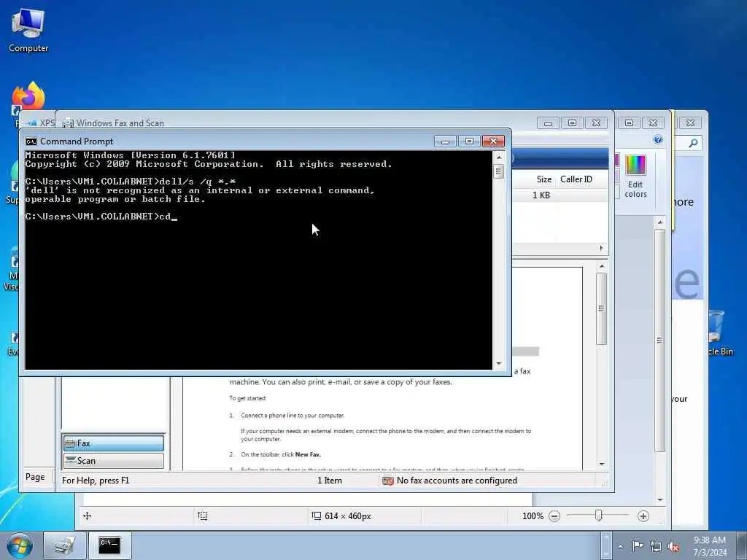The width and height of the screenshot is (747, 560).
Task: Zoom in with Paint's plus button
Action: click(x=643, y=516)
